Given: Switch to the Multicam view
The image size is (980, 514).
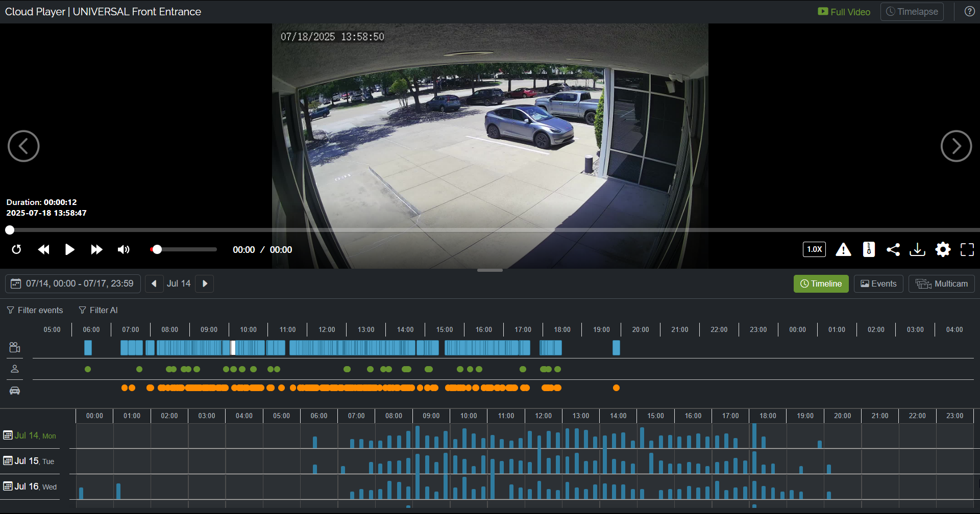Looking at the screenshot, I should tap(941, 284).
